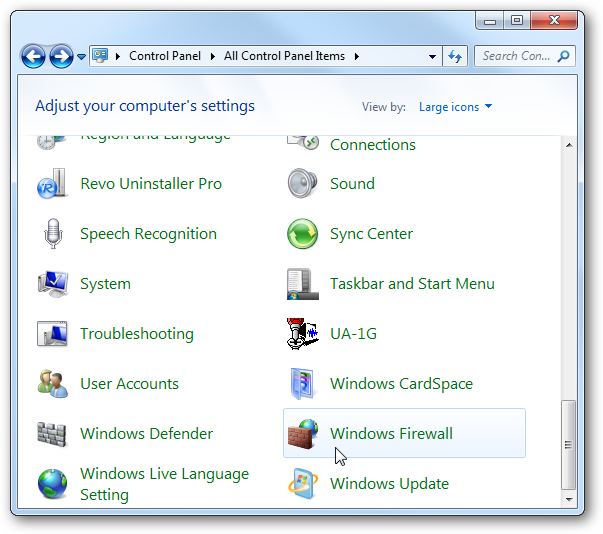Select the Control Panel breadcrumb
Screen dimensions: 603x534
pos(165,56)
